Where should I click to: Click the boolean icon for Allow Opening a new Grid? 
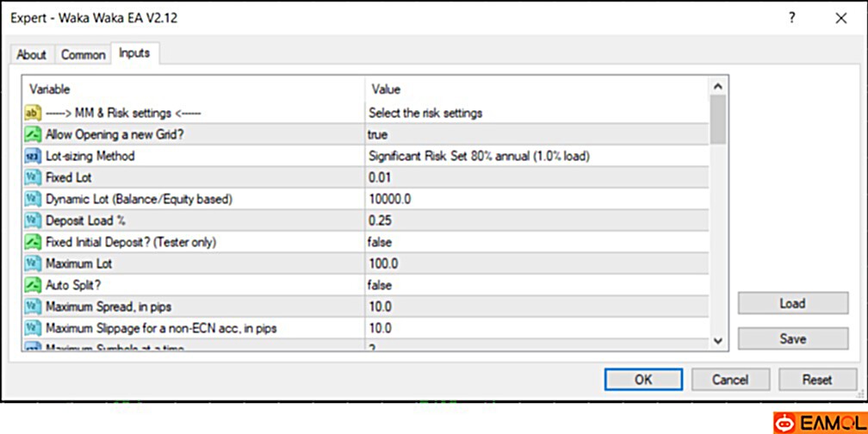pyautogui.click(x=34, y=134)
